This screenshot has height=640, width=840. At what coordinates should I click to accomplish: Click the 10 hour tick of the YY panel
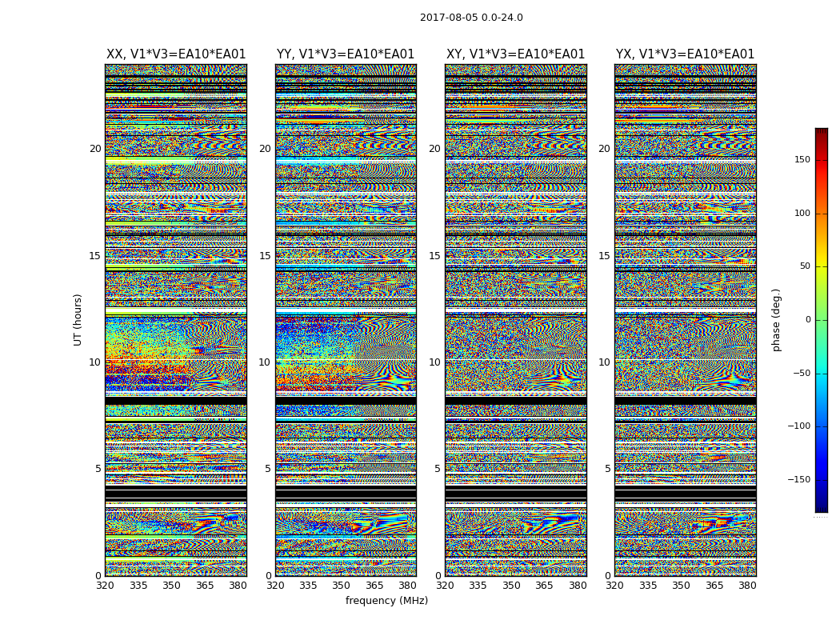pos(265,362)
